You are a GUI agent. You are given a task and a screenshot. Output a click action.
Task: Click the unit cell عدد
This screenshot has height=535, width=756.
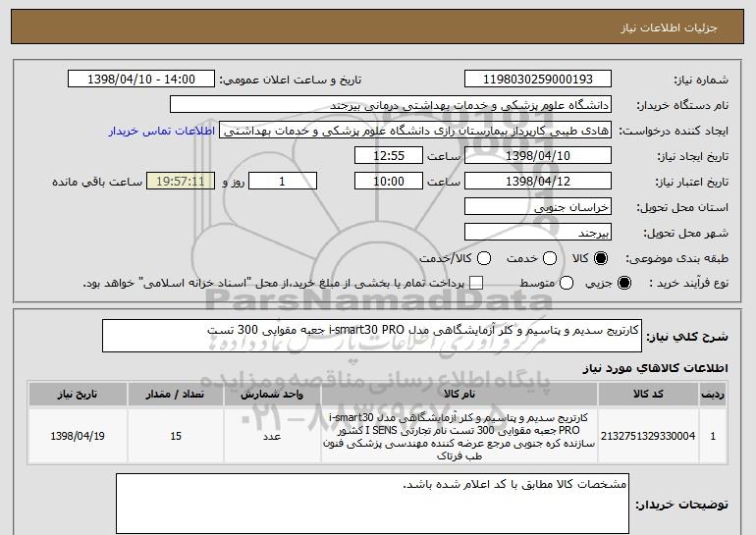(x=272, y=436)
